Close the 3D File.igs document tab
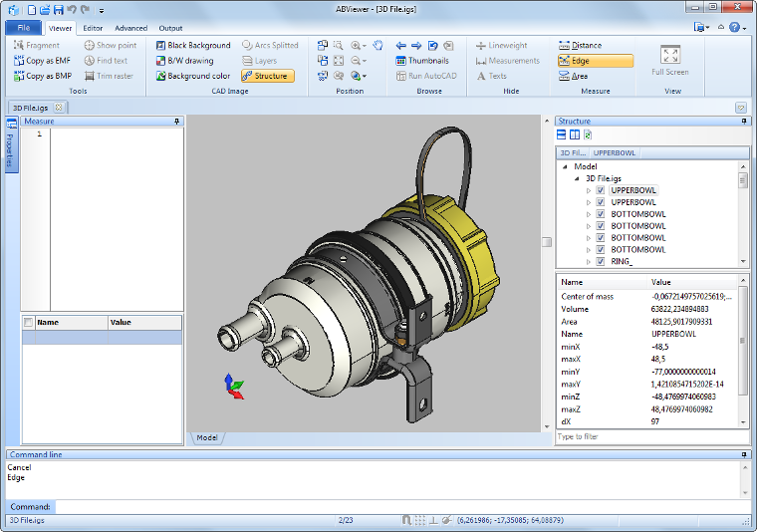This screenshot has height=532, width=757. [59, 108]
